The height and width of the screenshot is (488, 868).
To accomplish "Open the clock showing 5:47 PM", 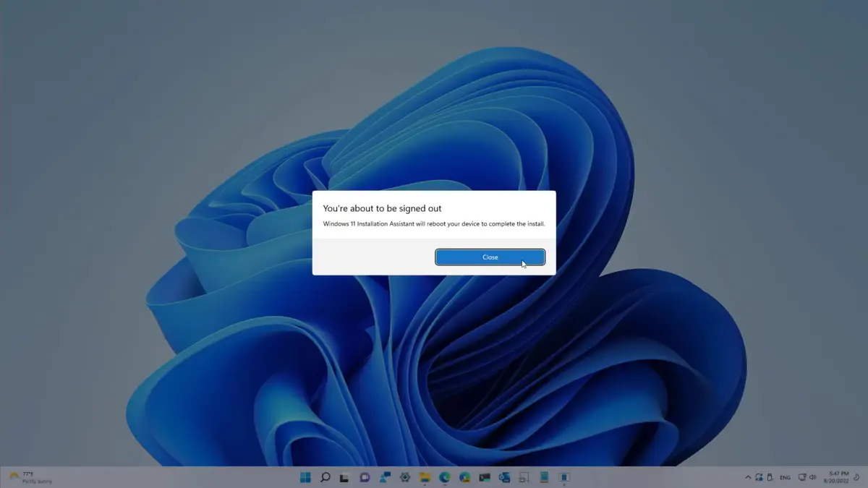I will 835,477.
